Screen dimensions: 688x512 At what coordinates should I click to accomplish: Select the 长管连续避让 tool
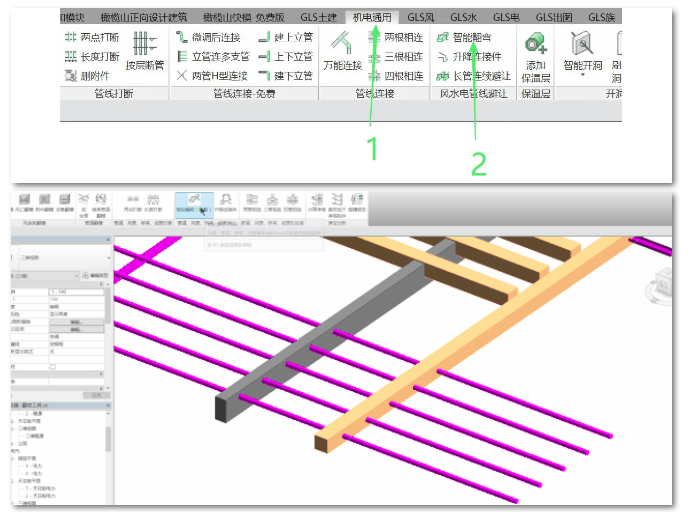(474, 75)
